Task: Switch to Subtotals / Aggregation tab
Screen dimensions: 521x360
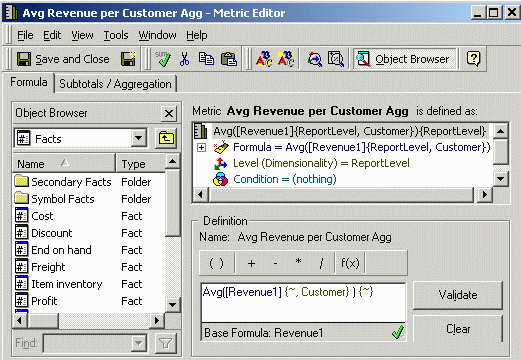Action: 115,84
